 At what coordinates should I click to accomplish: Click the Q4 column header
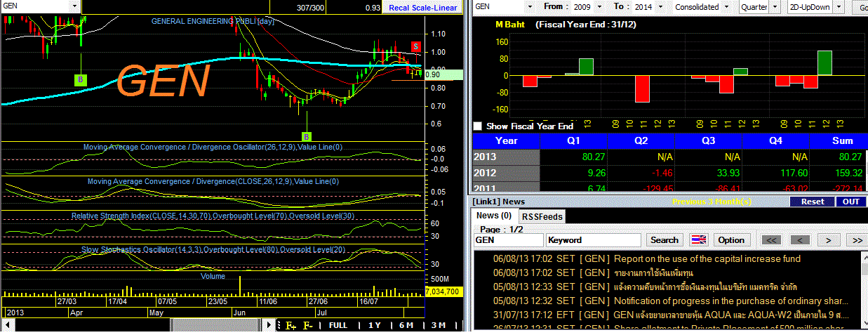pyautogui.click(x=776, y=140)
